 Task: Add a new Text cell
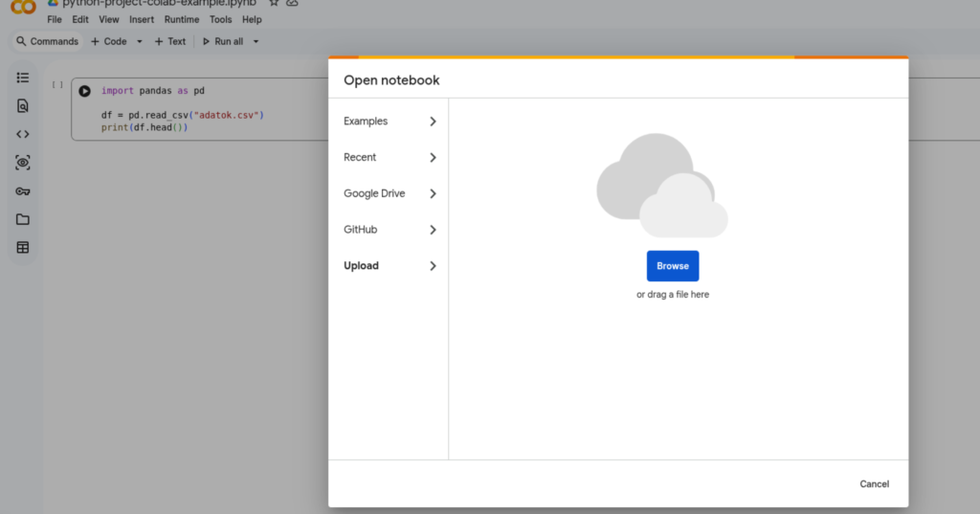170,41
